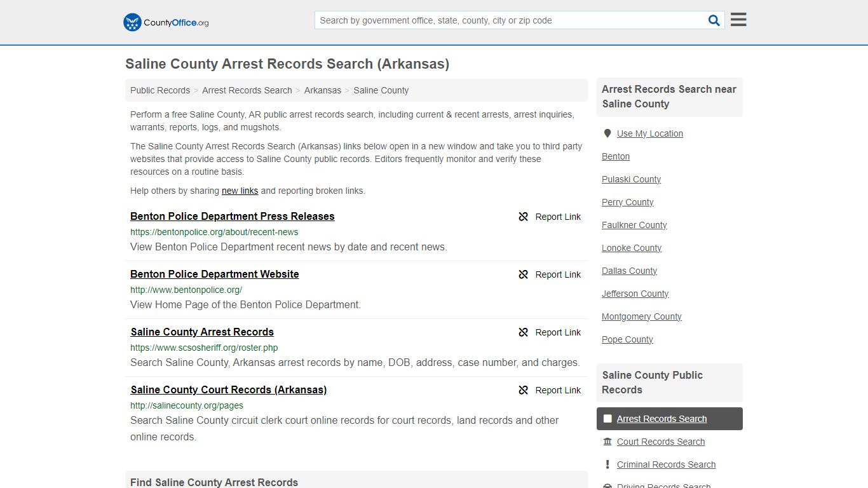Select Jefferson County

(635, 294)
